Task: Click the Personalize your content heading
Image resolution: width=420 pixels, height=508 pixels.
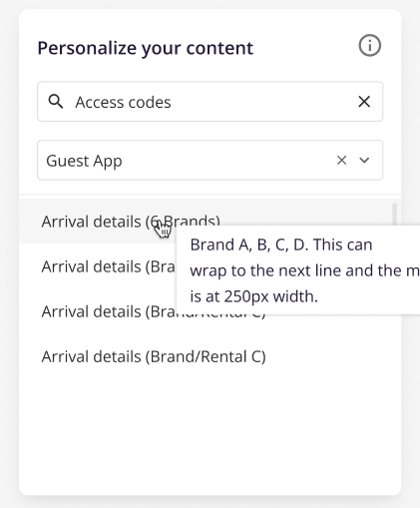Action: click(146, 48)
